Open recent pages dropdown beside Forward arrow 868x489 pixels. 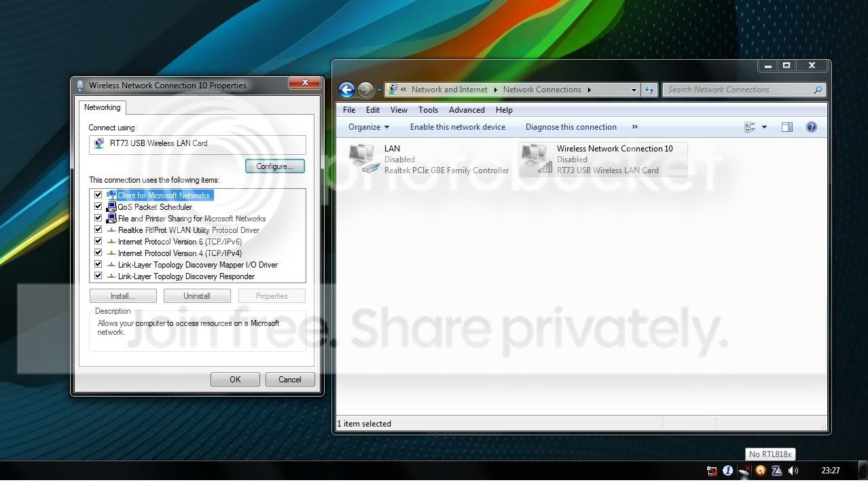coord(379,90)
